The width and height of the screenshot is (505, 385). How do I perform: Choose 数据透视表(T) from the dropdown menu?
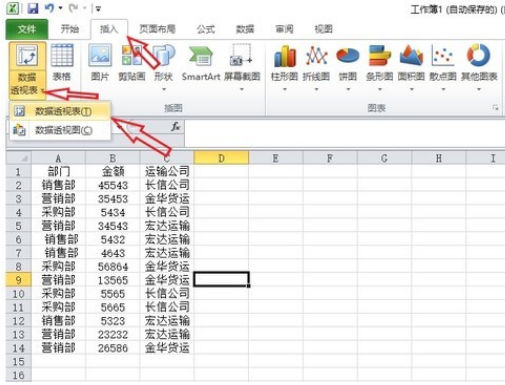tap(60, 111)
